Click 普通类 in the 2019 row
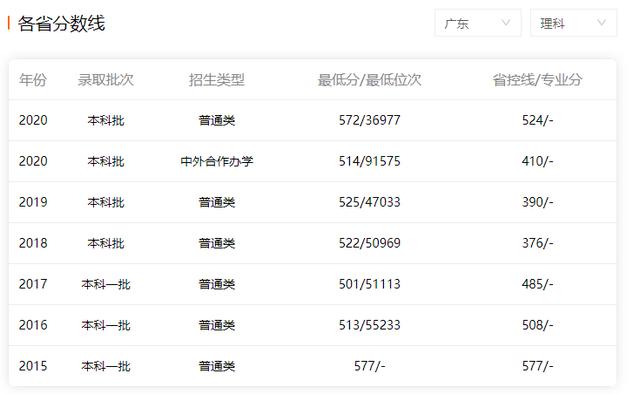The image size is (640, 394). pos(217,202)
